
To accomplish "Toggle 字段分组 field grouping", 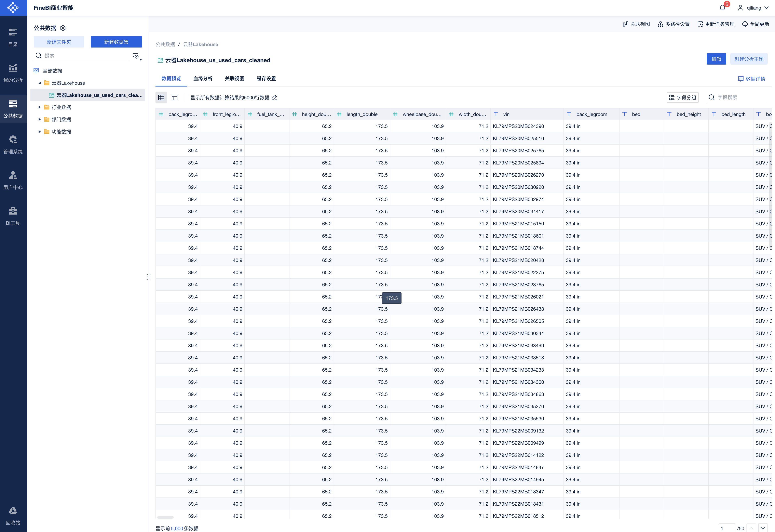I will 682,97.
